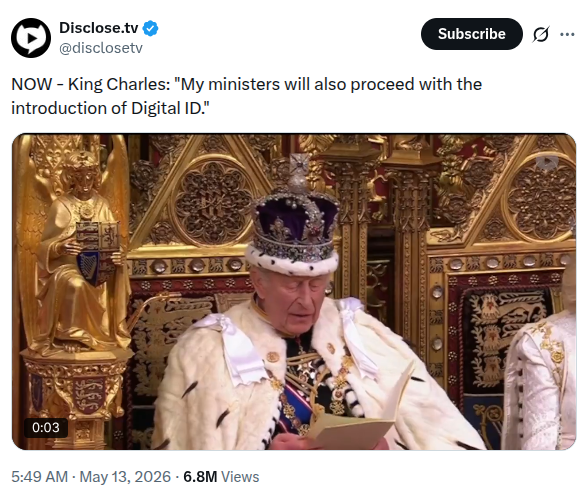Click the Subscribe button
588x500 pixels.
tap(471, 34)
